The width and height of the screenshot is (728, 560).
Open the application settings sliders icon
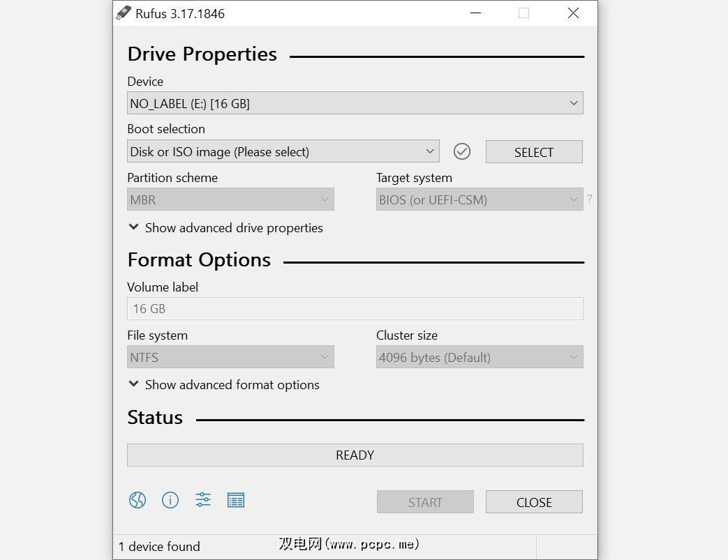click(x=203, y=500)
